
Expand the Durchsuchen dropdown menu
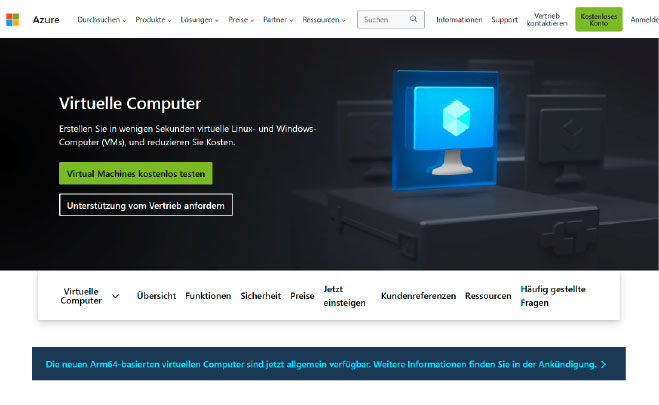coord(102,19)
